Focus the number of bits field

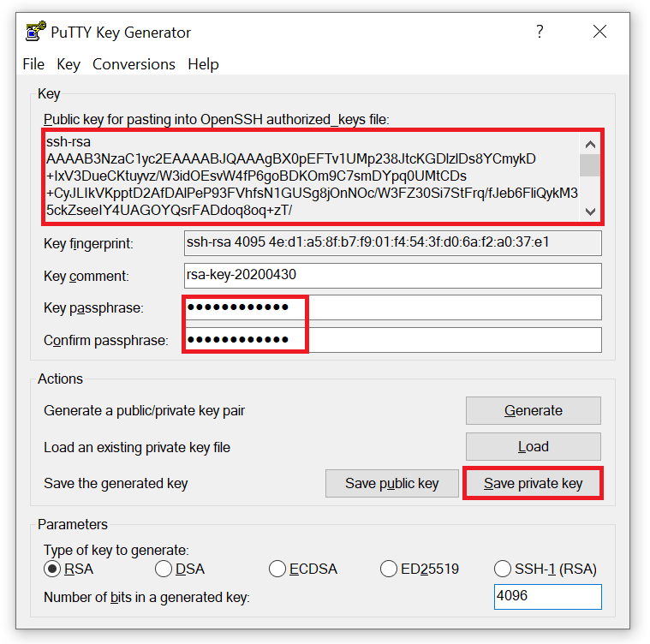pos(547,597)
